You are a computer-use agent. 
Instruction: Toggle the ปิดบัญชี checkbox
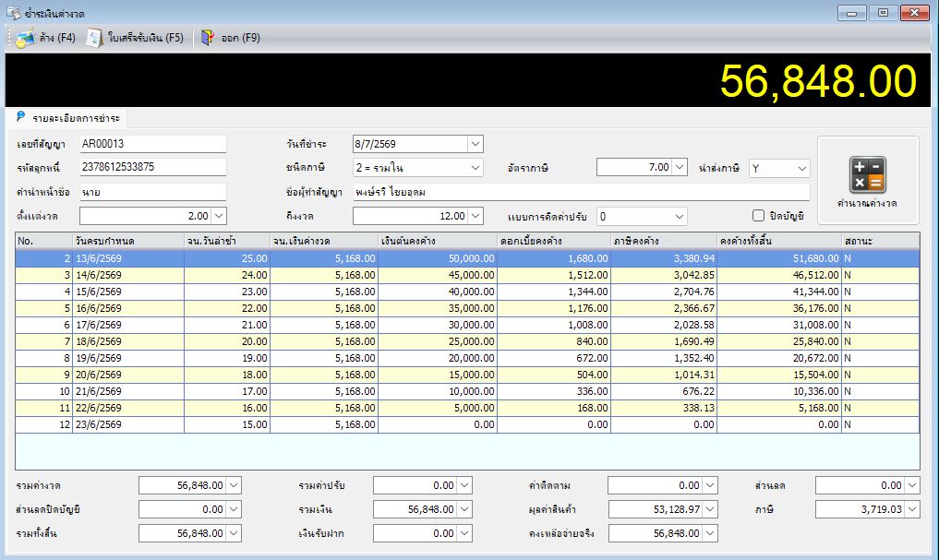pos(758,215)
